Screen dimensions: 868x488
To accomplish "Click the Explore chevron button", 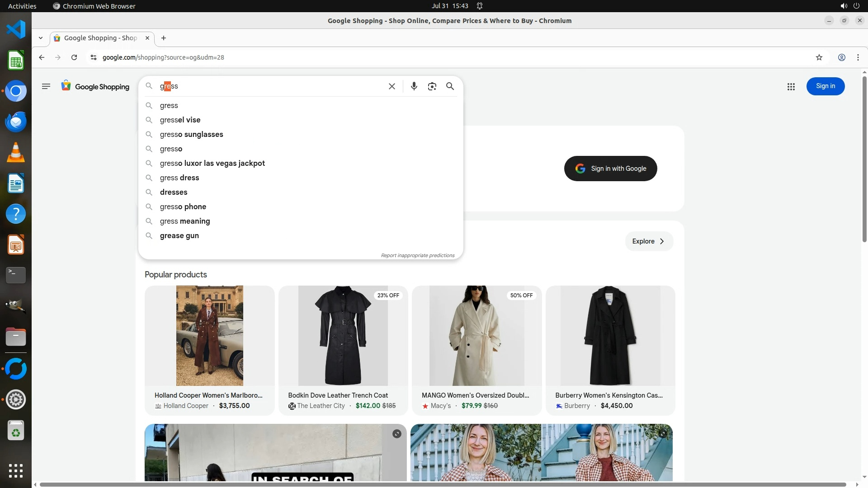I will (x=649, y=241).
